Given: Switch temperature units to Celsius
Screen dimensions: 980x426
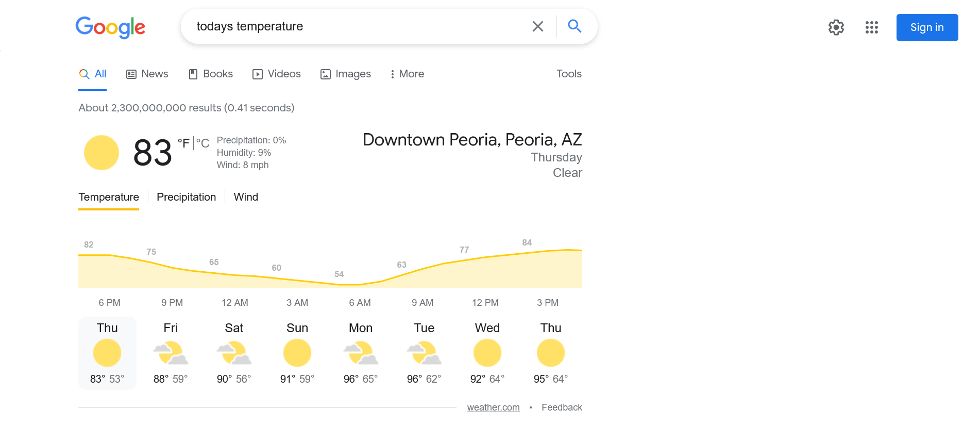Looking at the screenshot, I should point(203,143).
